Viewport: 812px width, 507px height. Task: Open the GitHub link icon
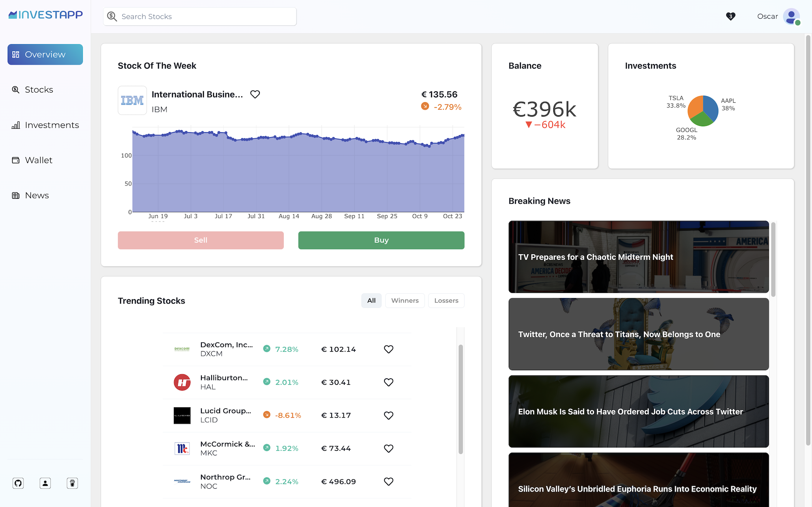(x=18, y=483)
